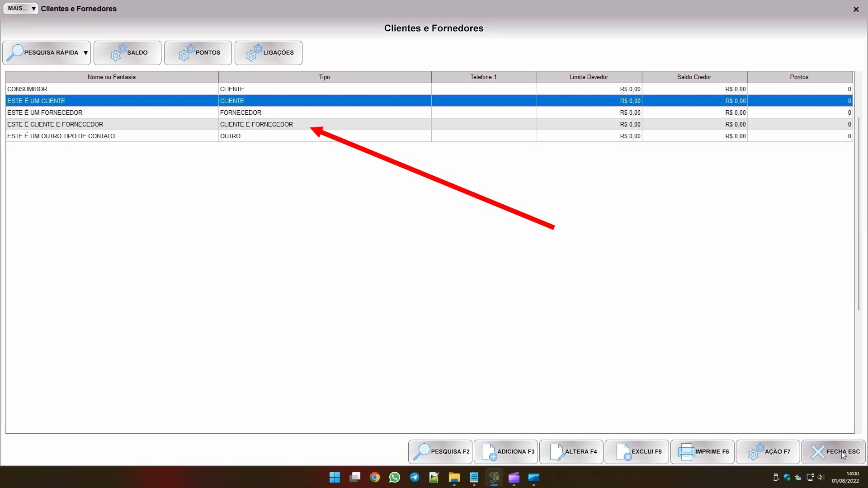The height and width of the screenshot is (488, 868).
Task: Click the Altera F4 edit icon
Action: tap(557, 452)
